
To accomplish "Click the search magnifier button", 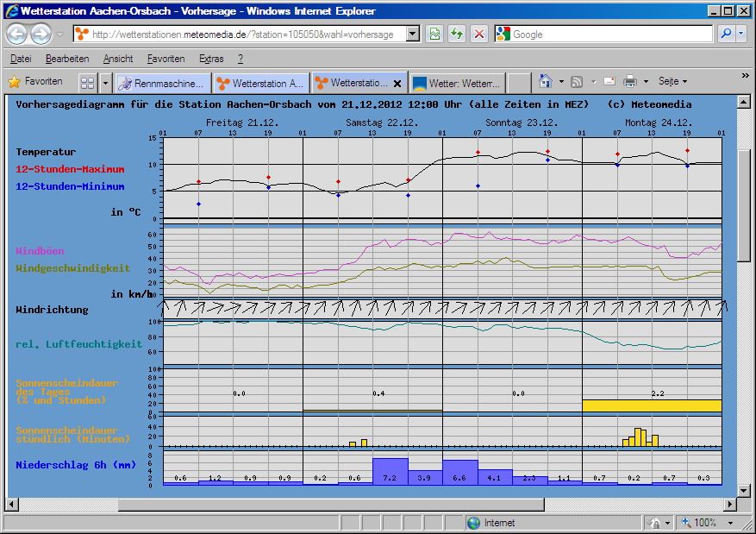I will point(726,35).
